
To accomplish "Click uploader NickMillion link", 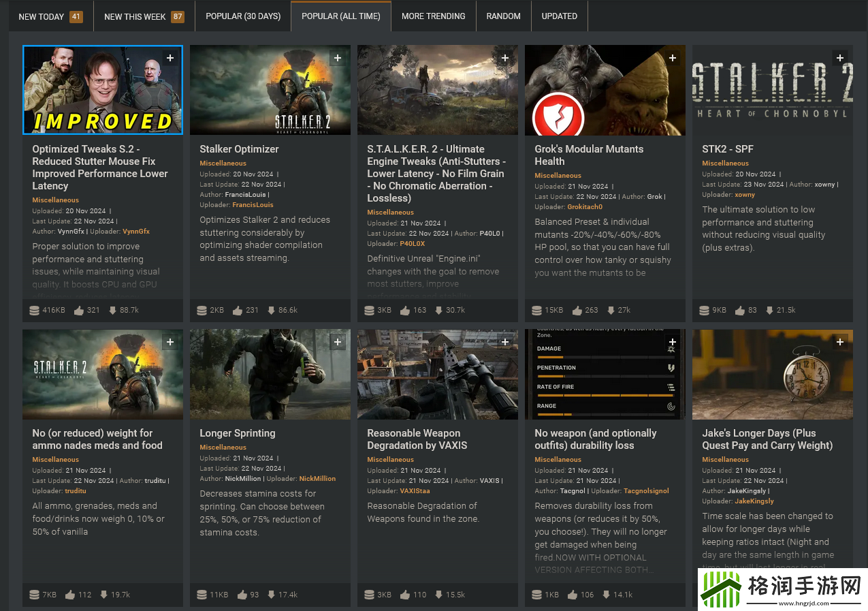I will (x=317, y=479).
